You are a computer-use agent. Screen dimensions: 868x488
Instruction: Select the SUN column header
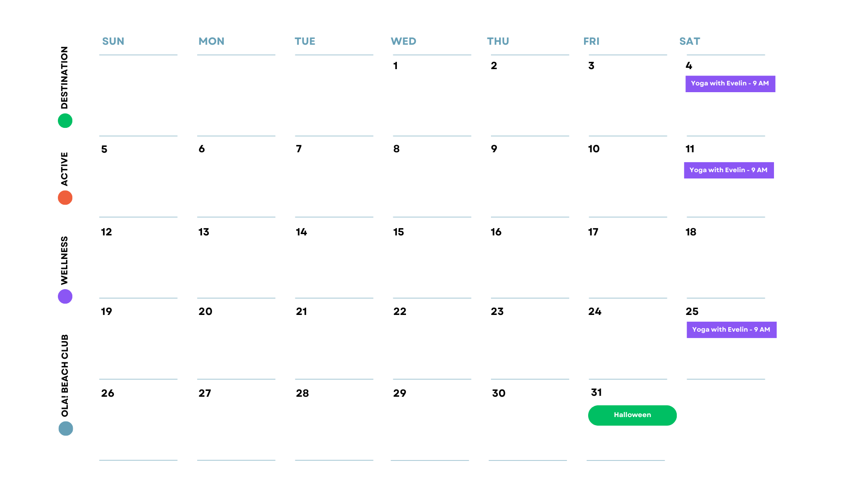point(113,42)
